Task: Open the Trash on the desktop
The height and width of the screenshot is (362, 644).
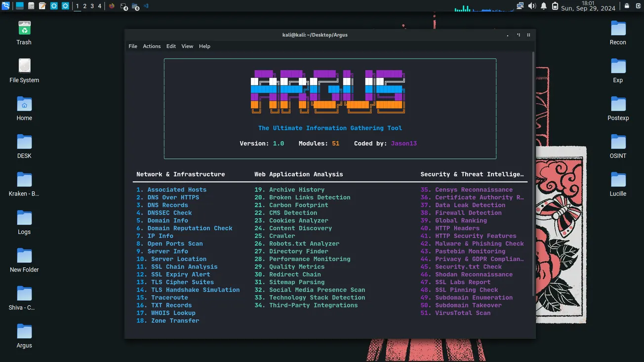Action: 23,31
